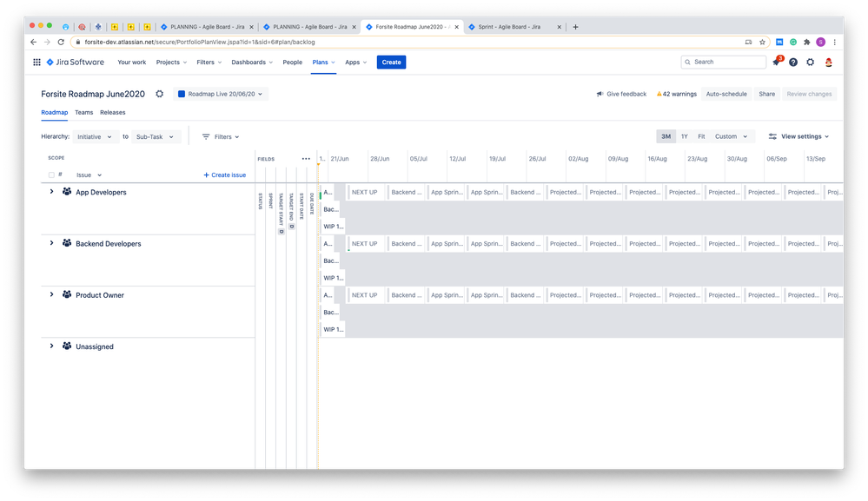Screen dimensions: 868x501
Task: Click the blue Create button
Action: tap(391, 63)
